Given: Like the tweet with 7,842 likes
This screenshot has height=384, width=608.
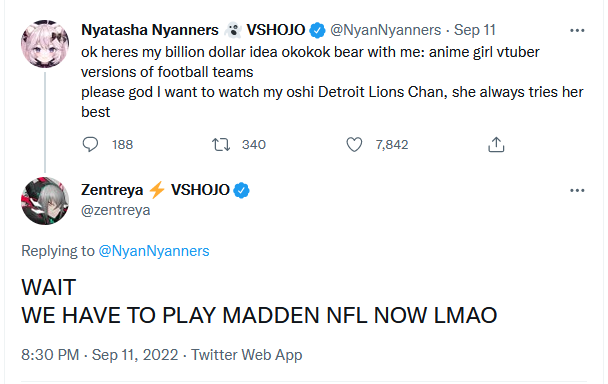Looking at the screenshot, I should pos(354,145).
